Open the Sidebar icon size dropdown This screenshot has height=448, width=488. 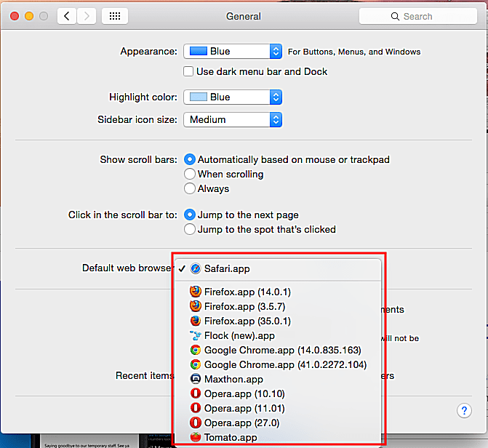point(233,119)
